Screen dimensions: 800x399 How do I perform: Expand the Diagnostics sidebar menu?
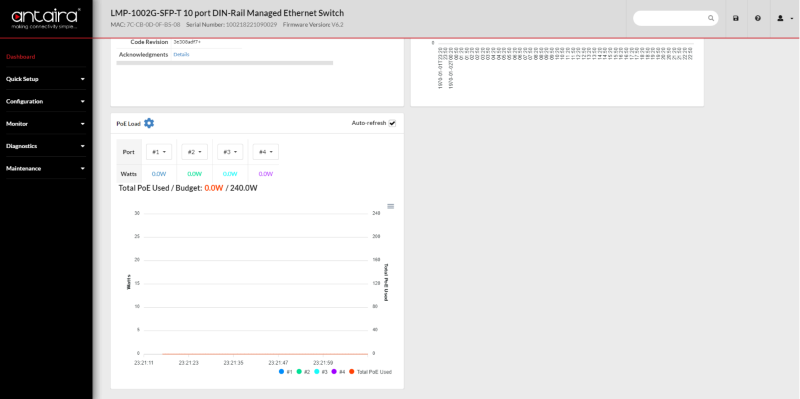[45, 146]
